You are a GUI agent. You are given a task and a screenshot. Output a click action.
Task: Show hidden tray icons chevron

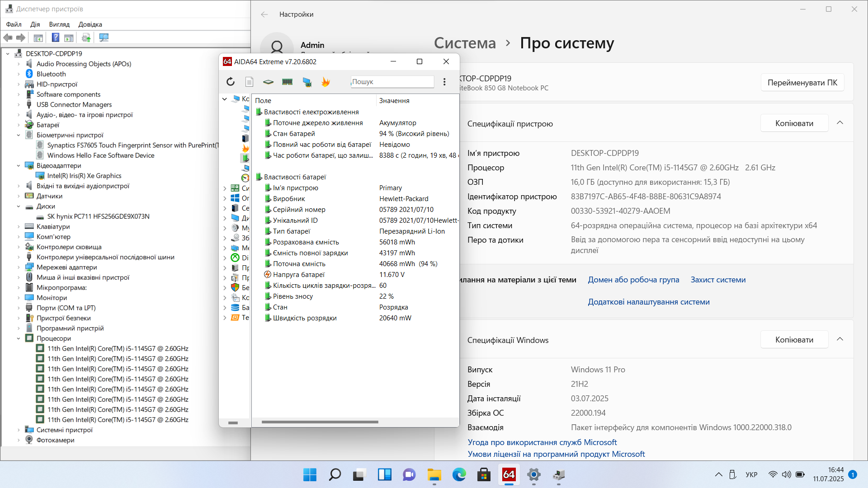pos(718,474)
